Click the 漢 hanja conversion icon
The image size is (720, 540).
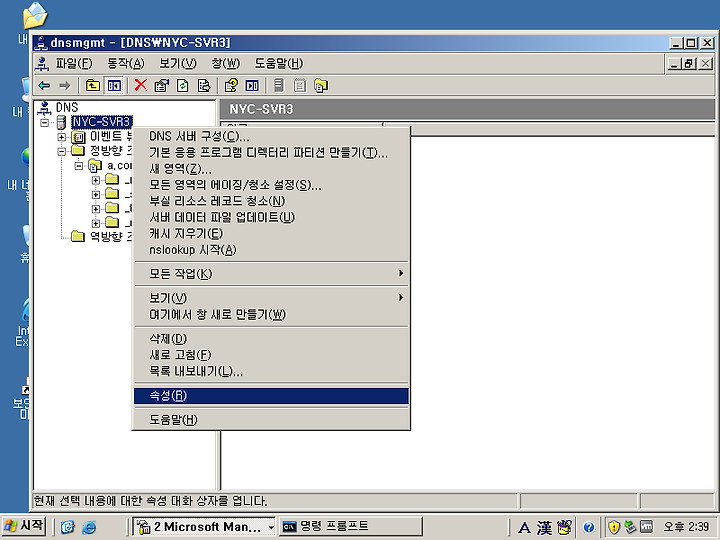point(545,528)
